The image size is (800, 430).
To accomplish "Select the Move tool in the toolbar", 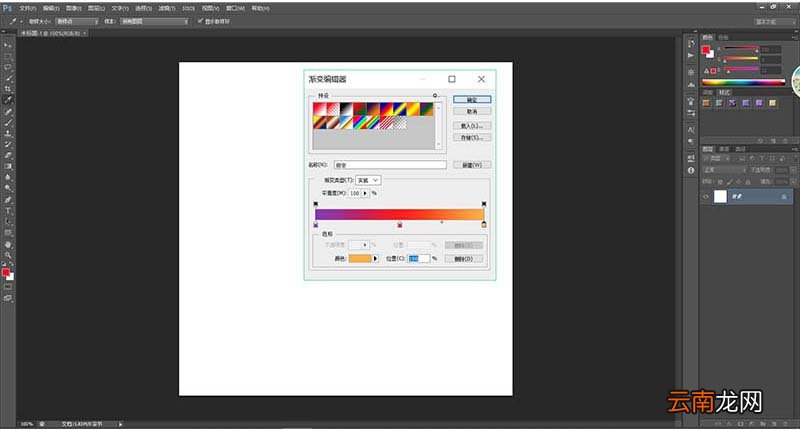I will click(x=8, y=45).
